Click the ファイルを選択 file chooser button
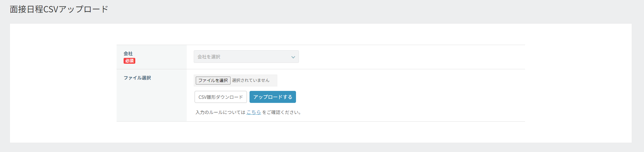The image size is (644, 152). (x=213, y=80)
